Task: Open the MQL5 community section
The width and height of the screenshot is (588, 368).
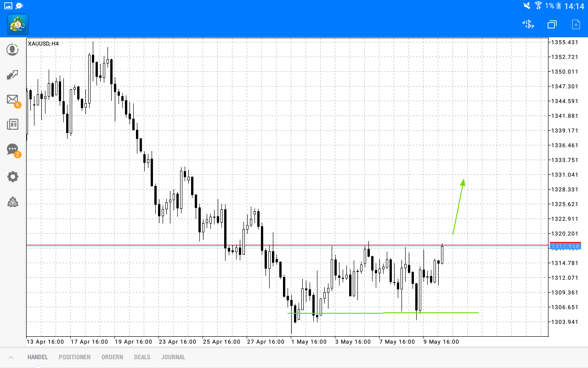Action: click(x=12, y=202)
